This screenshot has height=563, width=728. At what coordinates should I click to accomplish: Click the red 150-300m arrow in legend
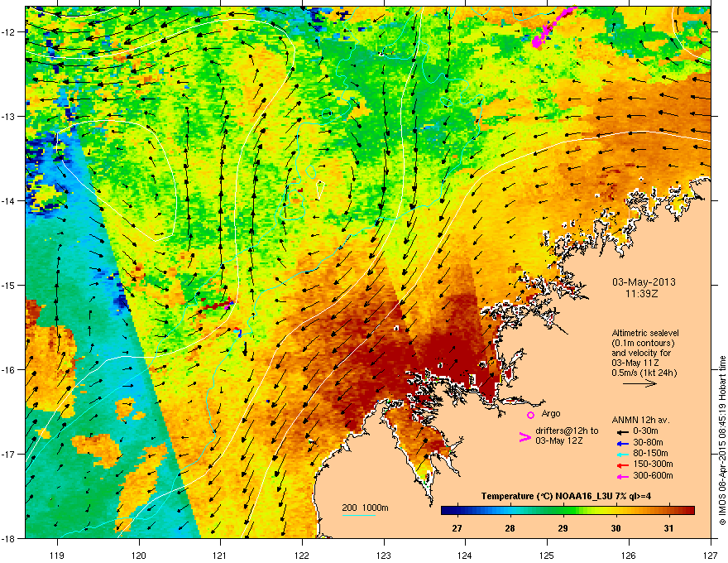[623, 465]
